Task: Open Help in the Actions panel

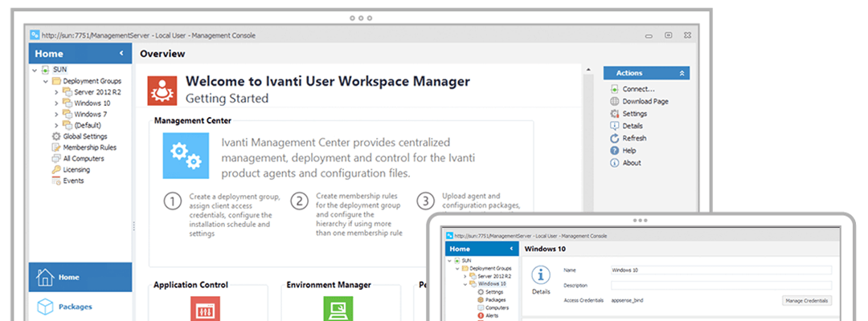Action: 623,150
